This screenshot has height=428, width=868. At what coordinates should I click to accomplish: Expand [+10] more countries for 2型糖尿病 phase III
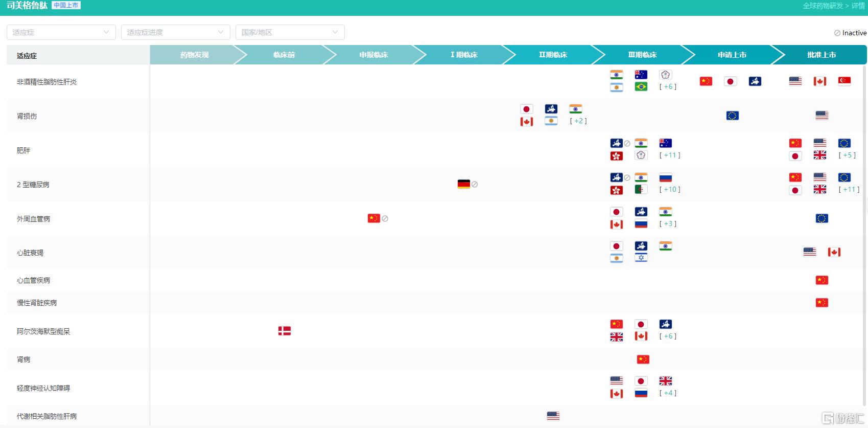(x=670, y=190)
